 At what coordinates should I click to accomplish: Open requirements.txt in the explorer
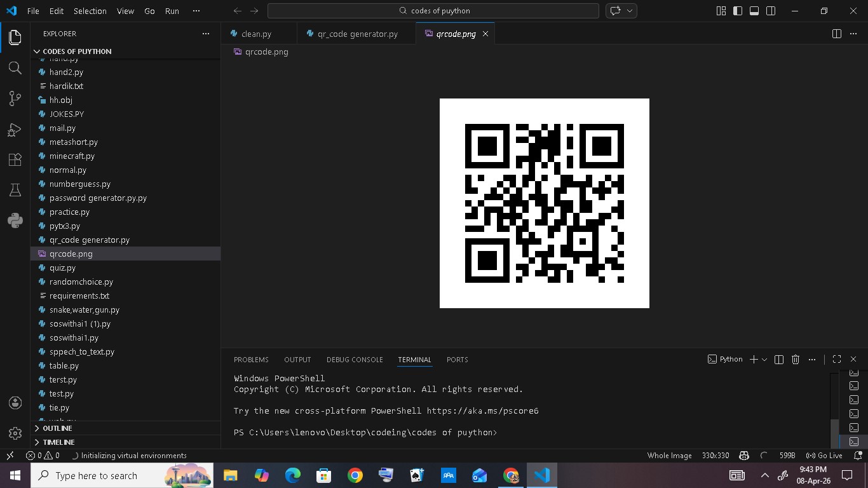[126, 295]
